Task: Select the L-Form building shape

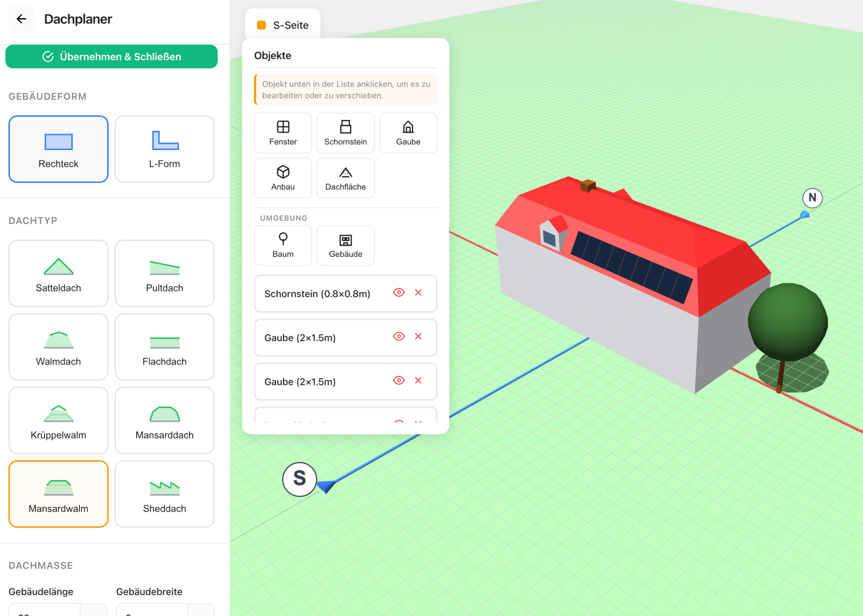Action: pos(165,149)
